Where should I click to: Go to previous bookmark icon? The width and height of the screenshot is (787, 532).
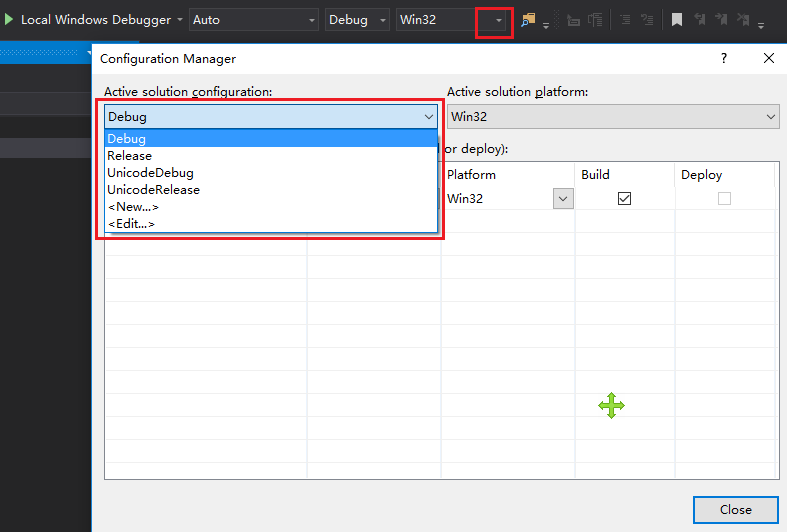coord(700,20)
